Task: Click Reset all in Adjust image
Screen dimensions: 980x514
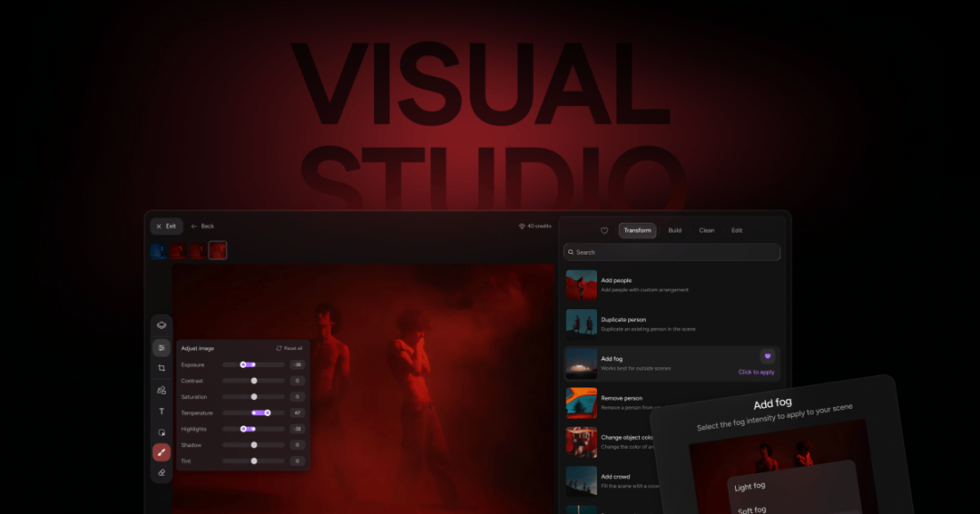Action: pyautogui.click(x=289, y=348)
